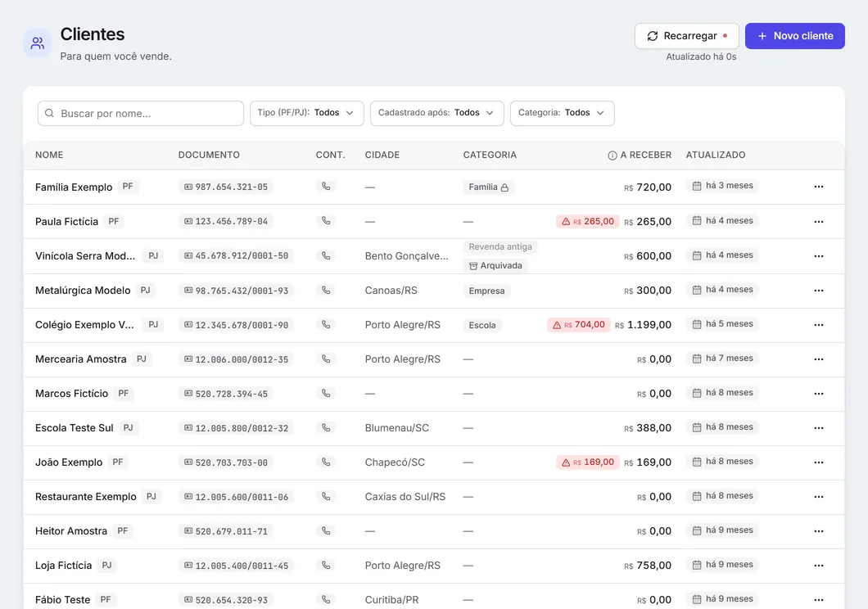Open the row actions menu for Paula Fictícia
The width and height of the screenshot is (868, 609).
point(819,221)
